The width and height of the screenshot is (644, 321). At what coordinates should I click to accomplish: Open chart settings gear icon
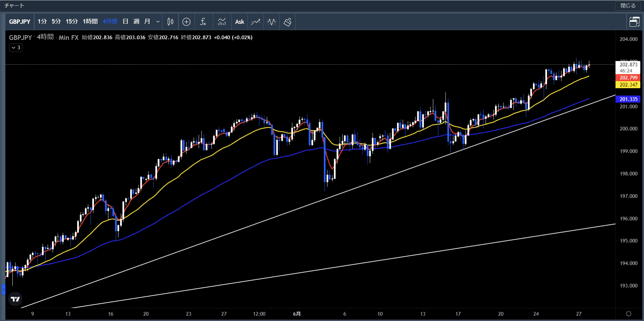629,314
